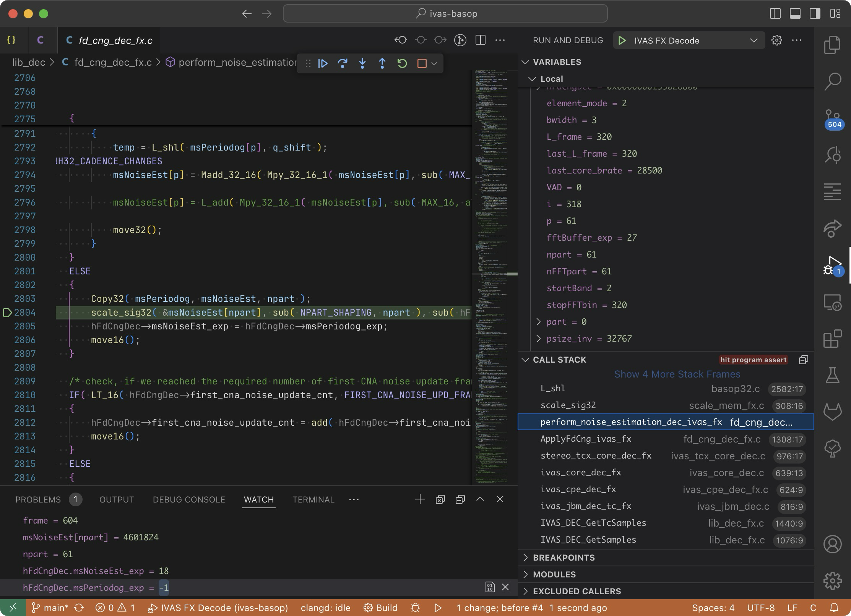Toggle the secondary sidebar layout icon
The image size is (851, 616).
pos(815,14)
